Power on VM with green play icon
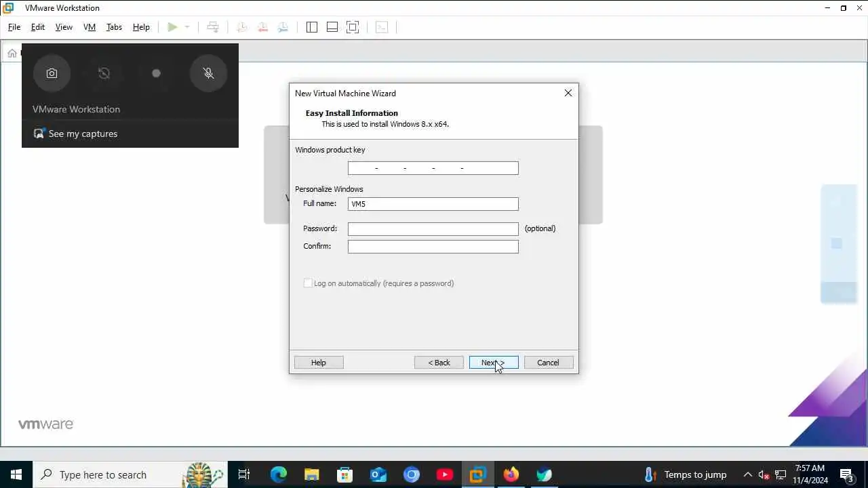Image resolution: width=868 pixels, height=488 pixels. click(x=172, y=27)
